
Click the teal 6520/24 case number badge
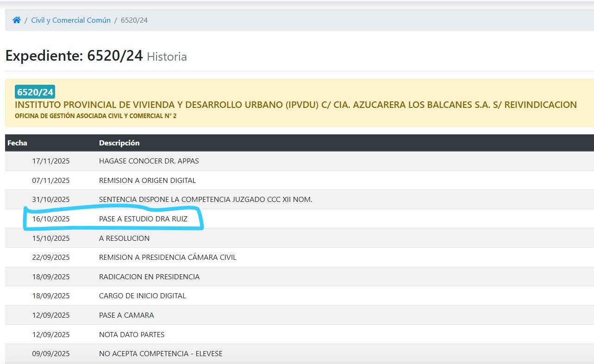point(35,92)
